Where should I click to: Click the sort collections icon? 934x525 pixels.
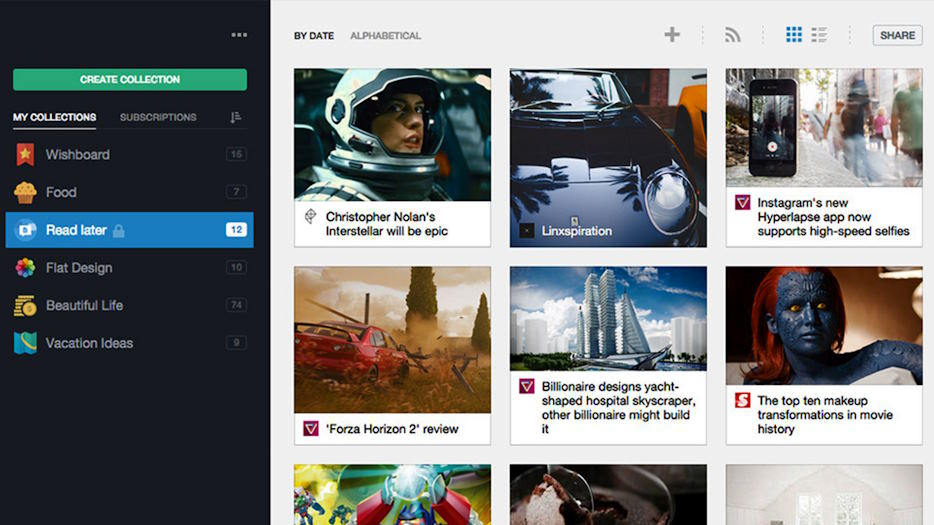(236, 117)
